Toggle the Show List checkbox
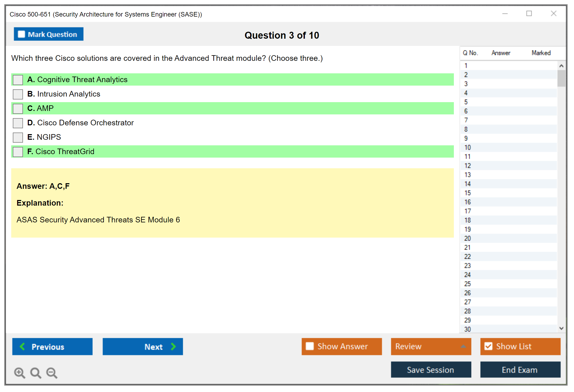The image size is (574, 392). tap(488, 346)
